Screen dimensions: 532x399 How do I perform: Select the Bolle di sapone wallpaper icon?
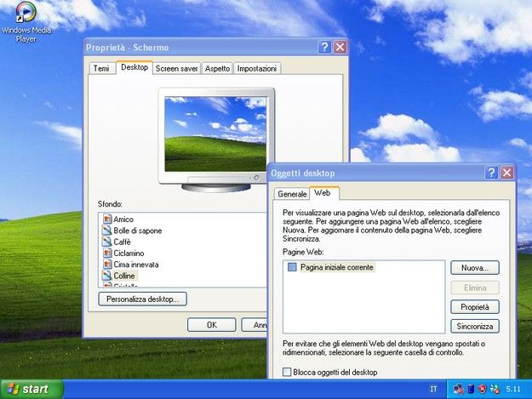pos(107,231)
